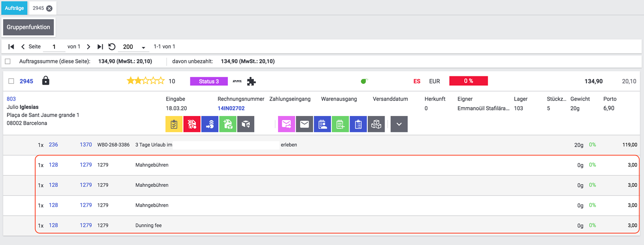Click the Dunning fee item text

(x=148, y=225)
